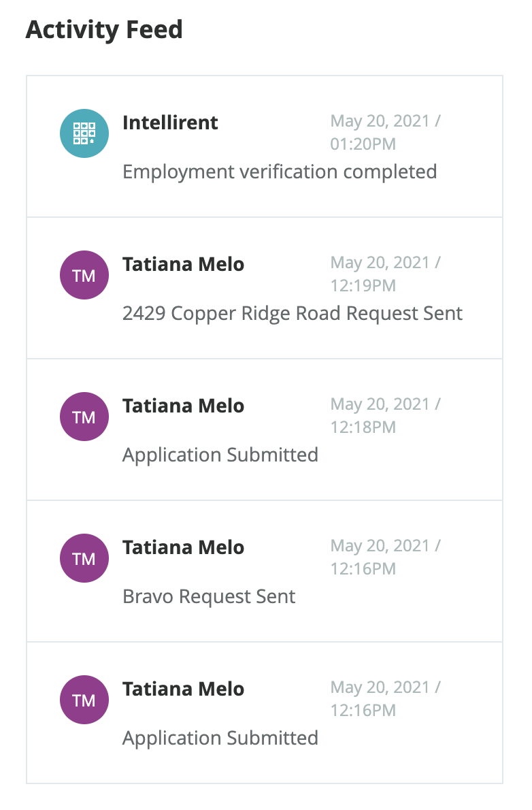The width and height of the screenshot is (532, 810).
Task: Open '2429 Copper Ridge Road Request Sent' activity
Action: pyautogui.click(x=293, y=313)
